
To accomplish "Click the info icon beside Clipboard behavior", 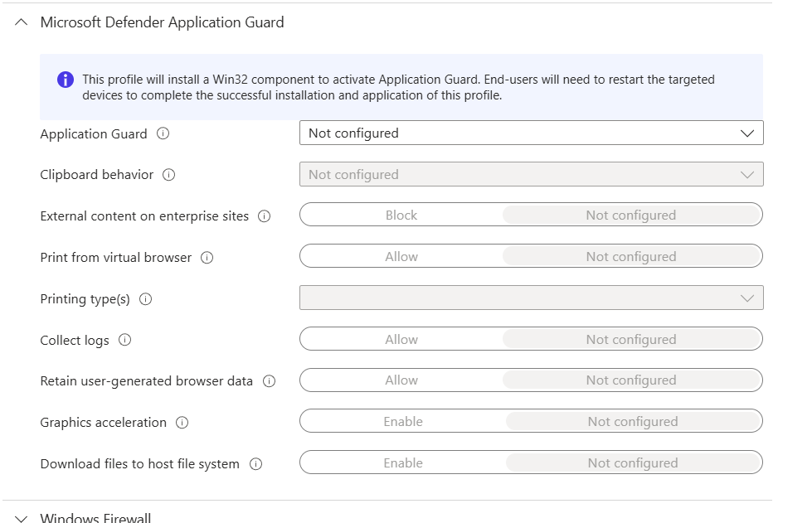I will (169, 175).
